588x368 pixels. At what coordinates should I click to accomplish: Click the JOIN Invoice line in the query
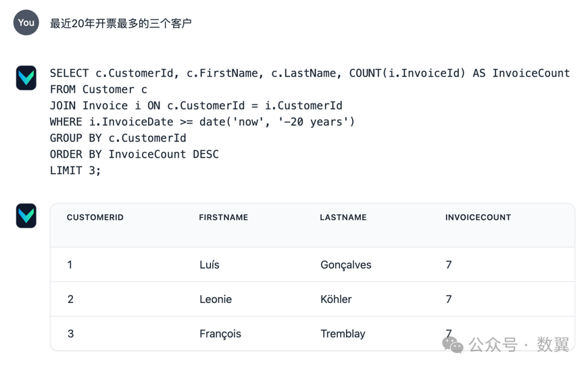(x=196, y=106)
